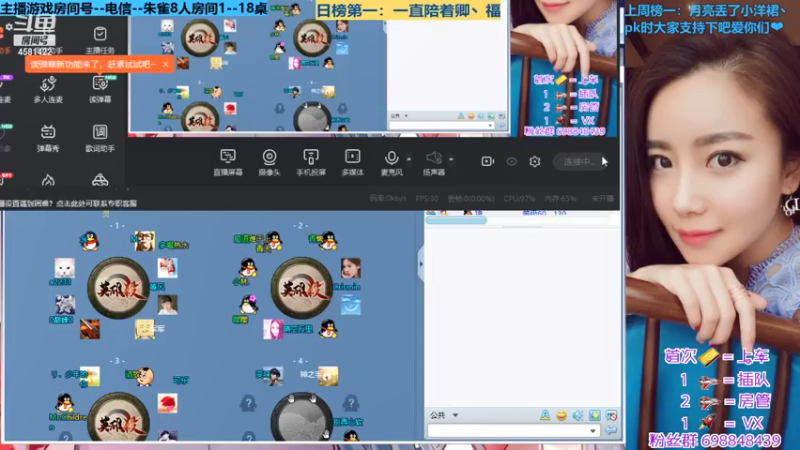Click font style icon in chat
Viewport: 800px width, 450px height.
[x=545, y=415]
